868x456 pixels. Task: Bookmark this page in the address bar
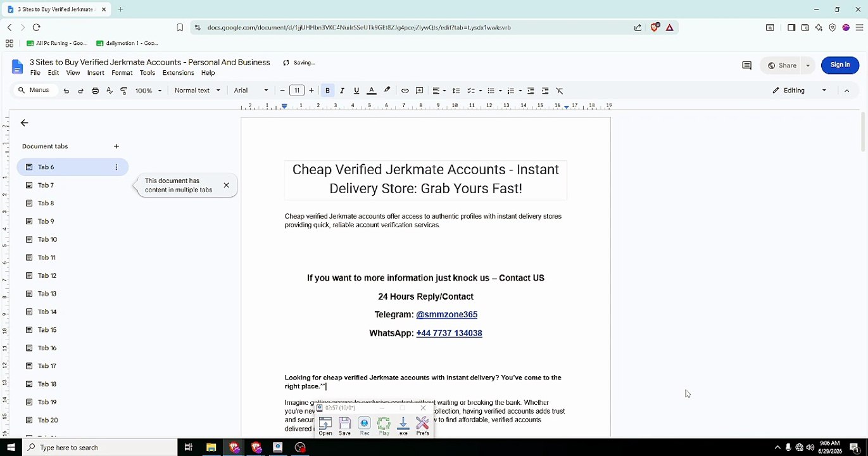(x=180, y=27)
